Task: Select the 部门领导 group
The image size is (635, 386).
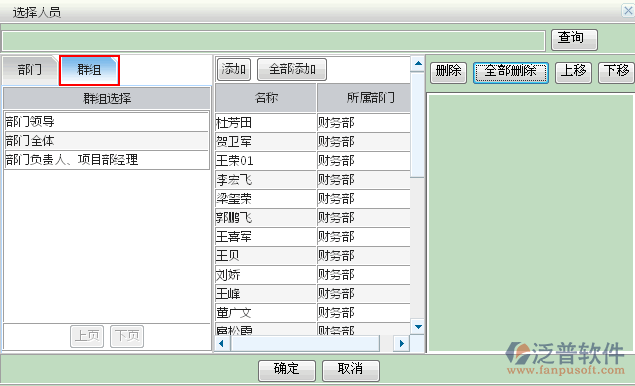Action: [x=107, y=122]
